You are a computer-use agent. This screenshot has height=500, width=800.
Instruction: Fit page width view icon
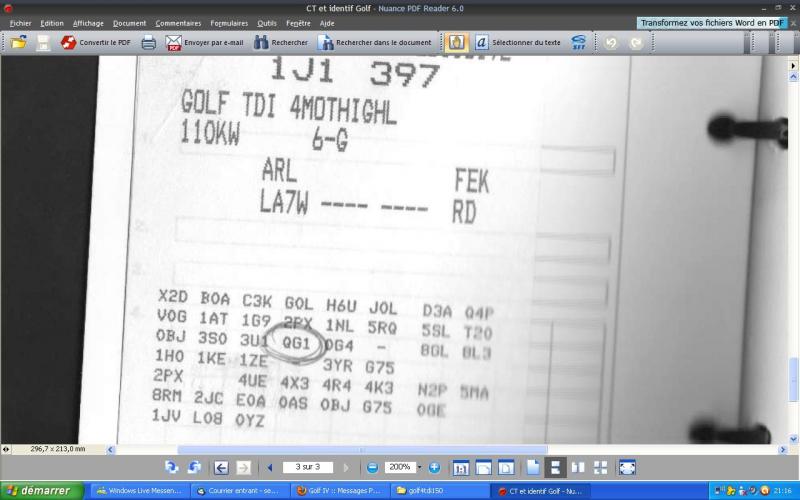[x=483, y=468]
